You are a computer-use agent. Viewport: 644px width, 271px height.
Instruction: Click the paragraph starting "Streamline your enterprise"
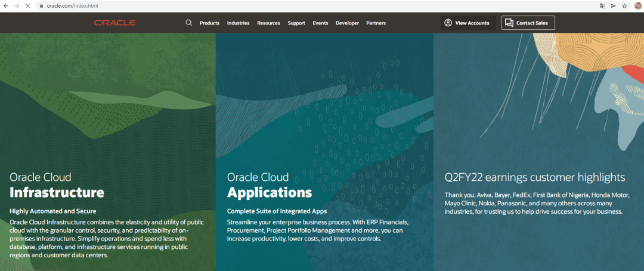318,230
